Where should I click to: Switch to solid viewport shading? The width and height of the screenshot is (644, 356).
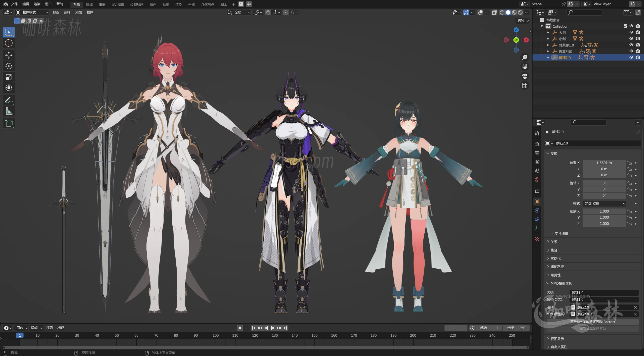pos(508,12)
